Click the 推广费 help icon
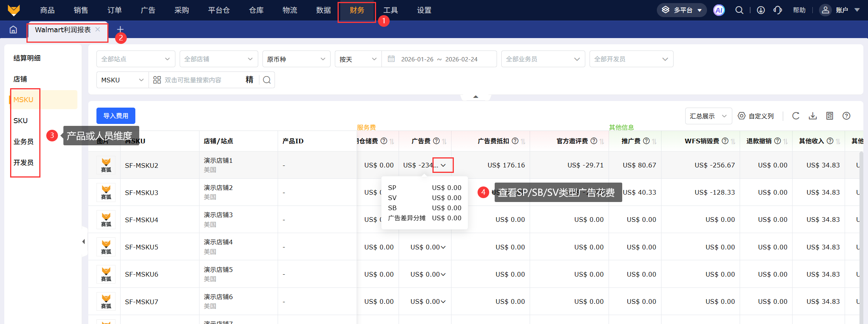The height and width of the screenshot is (324, 868). 646,141
